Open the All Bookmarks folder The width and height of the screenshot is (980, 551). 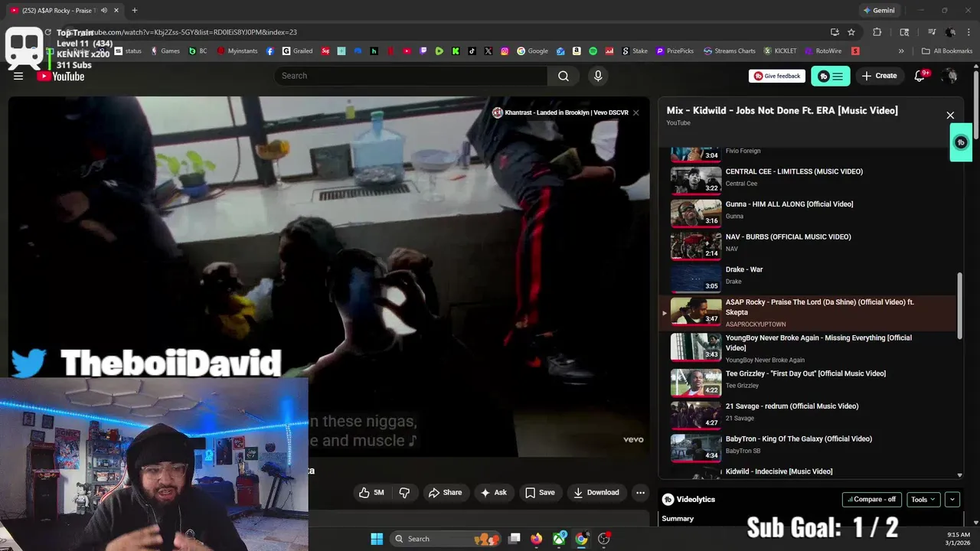[947, 51]
